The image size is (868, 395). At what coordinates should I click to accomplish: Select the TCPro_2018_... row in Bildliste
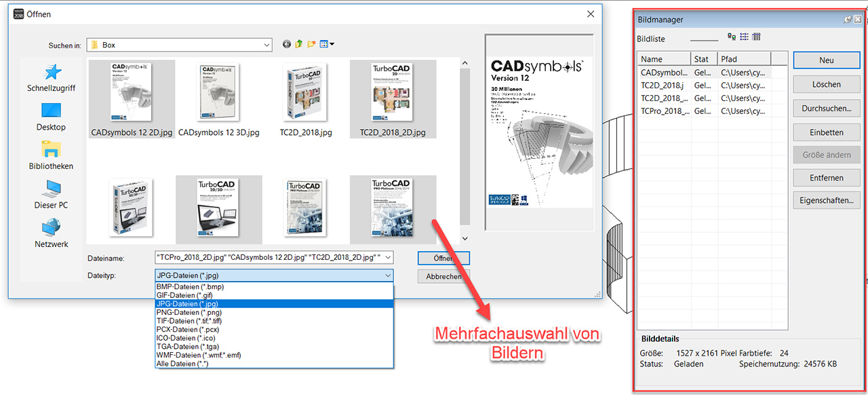(713, 111)
